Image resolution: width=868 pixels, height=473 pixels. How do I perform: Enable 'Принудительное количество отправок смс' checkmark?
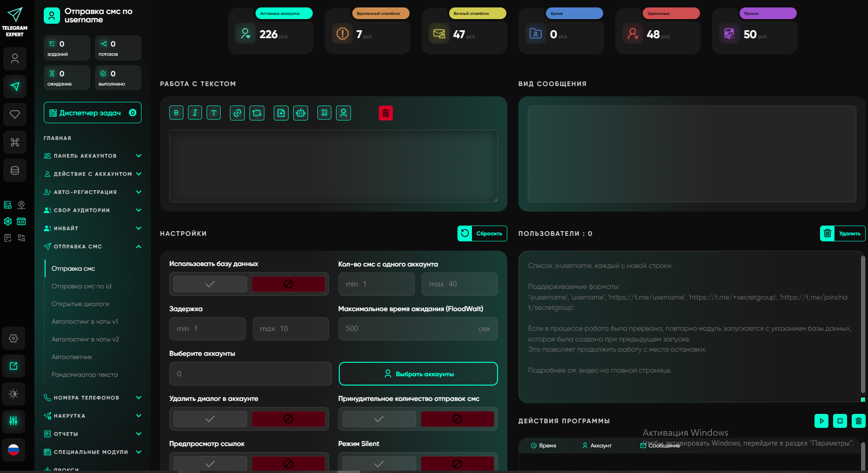[x=379, y=419]
